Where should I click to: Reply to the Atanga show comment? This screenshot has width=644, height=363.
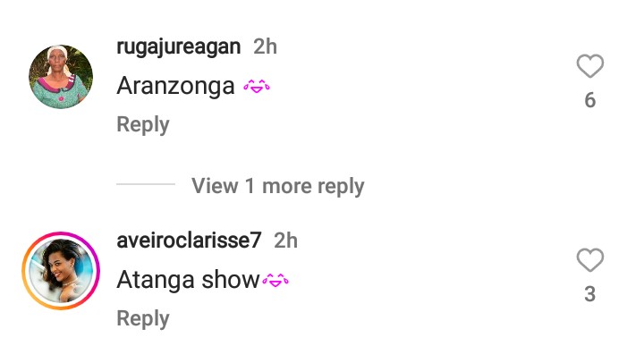[x=143, y=319]
